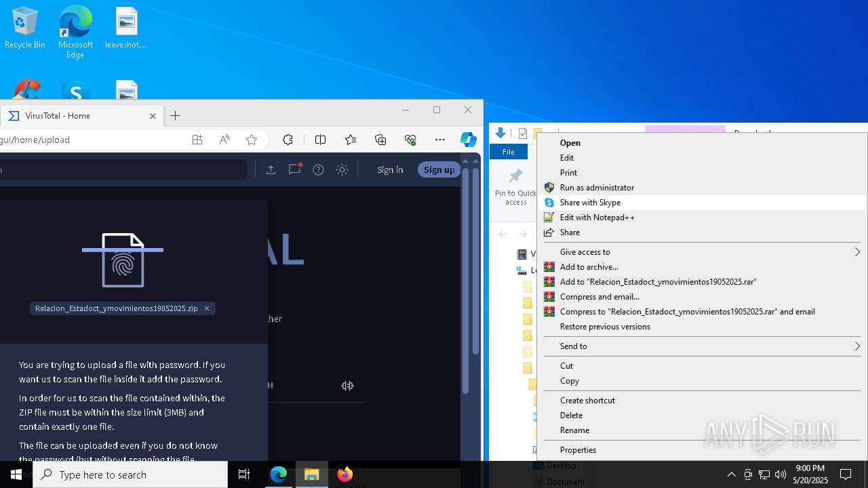Select Restore previous versions menu entry
Screen dimensions: 868x488
pyautogui.click(x=702, y=326)
